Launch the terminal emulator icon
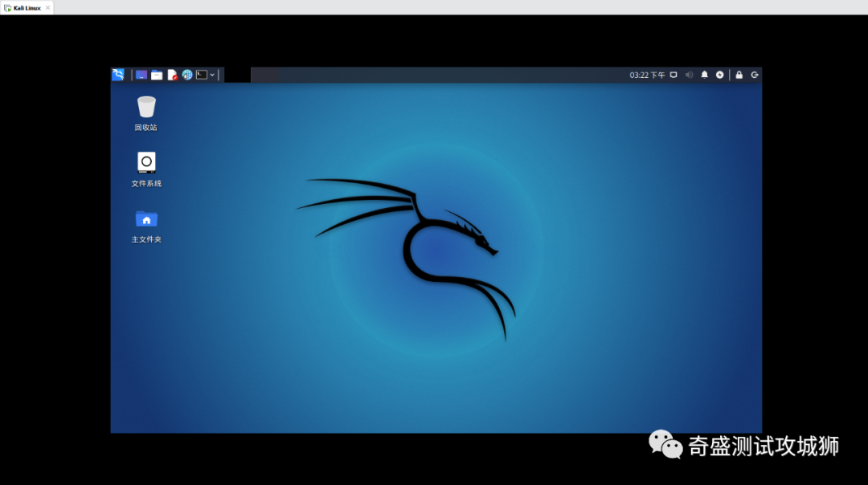 (202, 75)
